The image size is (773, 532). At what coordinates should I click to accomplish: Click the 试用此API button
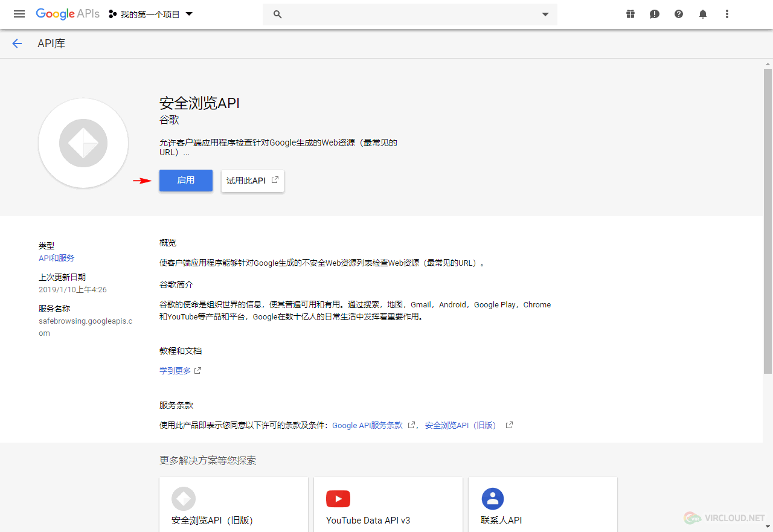252,181
